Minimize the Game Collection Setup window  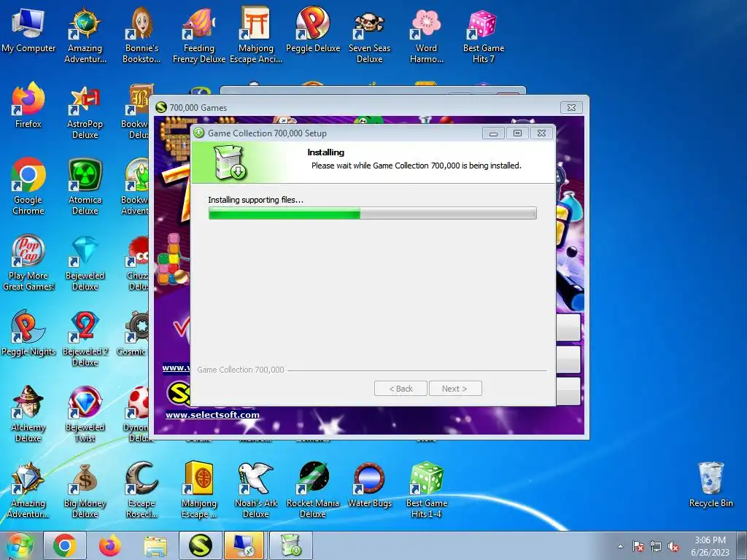pyautogui.click(x=493, y=133)
